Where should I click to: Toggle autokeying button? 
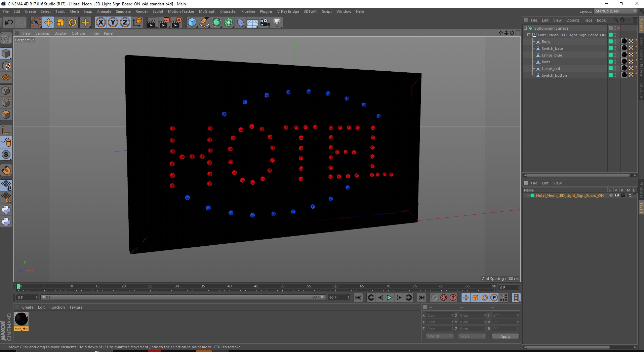point(444,297)
